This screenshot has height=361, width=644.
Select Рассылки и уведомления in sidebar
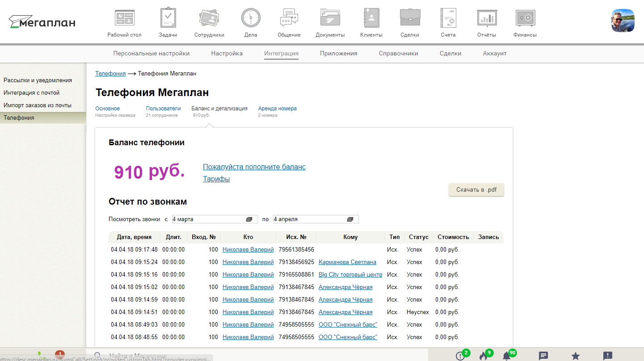click(x=38, y=80)
